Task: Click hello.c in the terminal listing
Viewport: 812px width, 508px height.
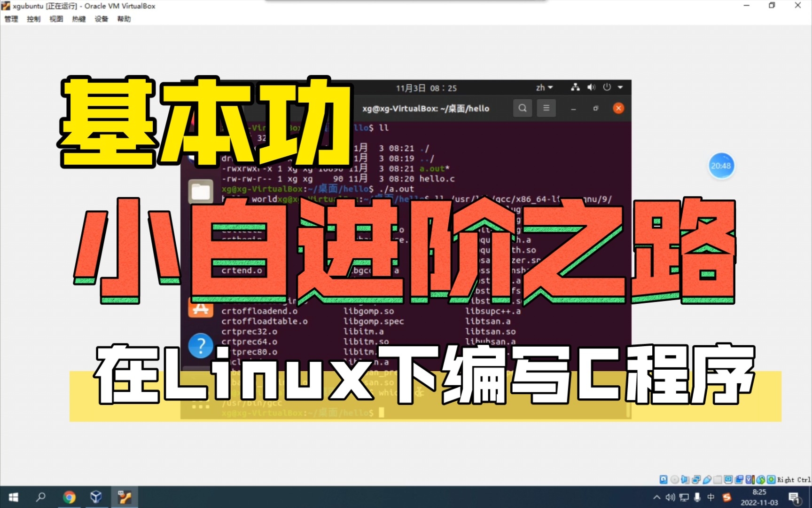Action: [x=437, y=179]
